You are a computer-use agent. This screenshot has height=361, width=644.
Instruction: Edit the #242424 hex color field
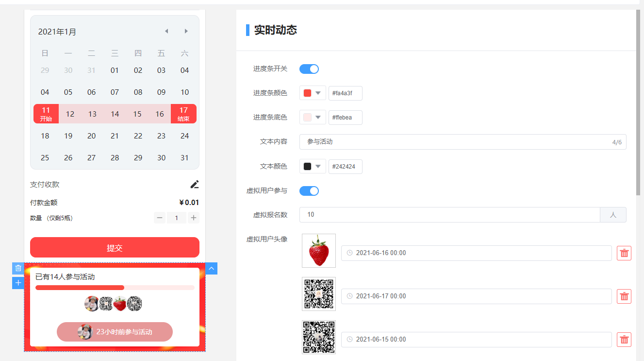(346, 167)
